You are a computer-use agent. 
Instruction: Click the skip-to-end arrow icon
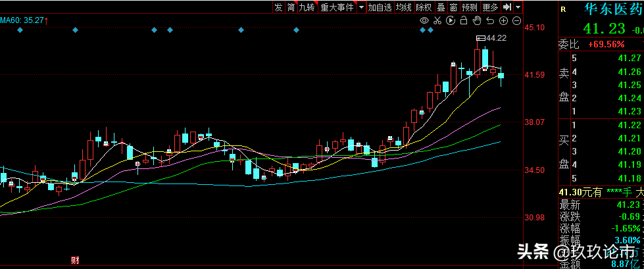[x=507, y=7]
